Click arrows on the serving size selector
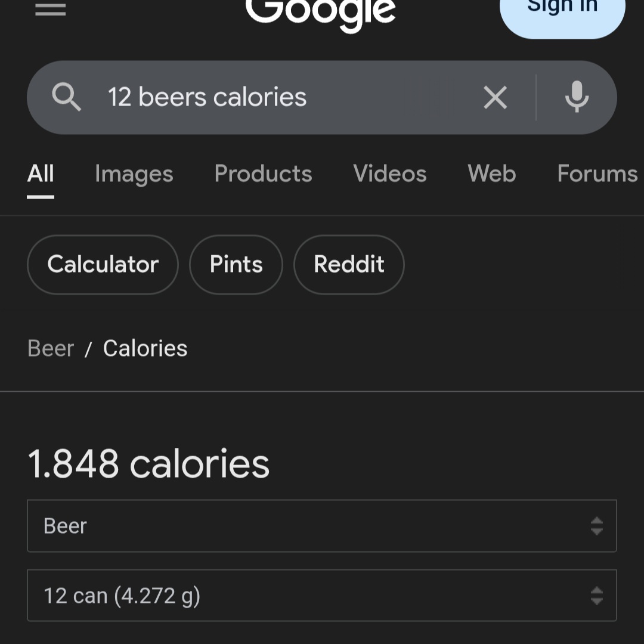This screenshot has height=644, width=644. point(596,596)
